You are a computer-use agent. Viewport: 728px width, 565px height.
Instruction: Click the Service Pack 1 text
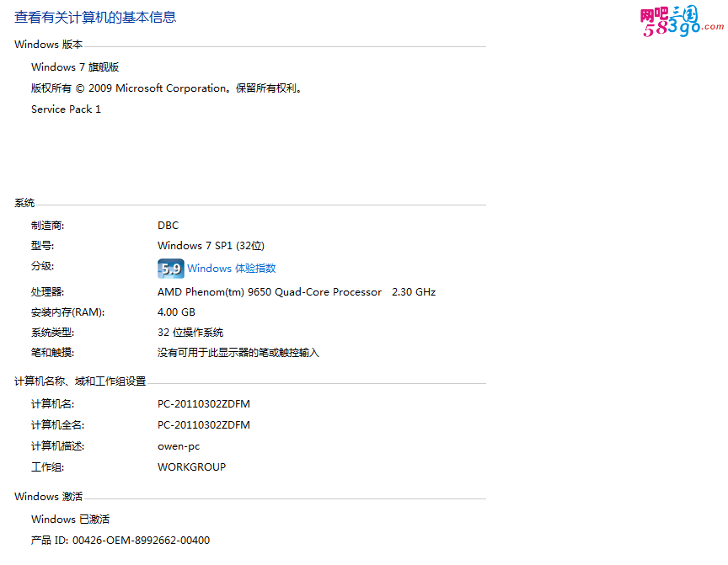point(66,109)
